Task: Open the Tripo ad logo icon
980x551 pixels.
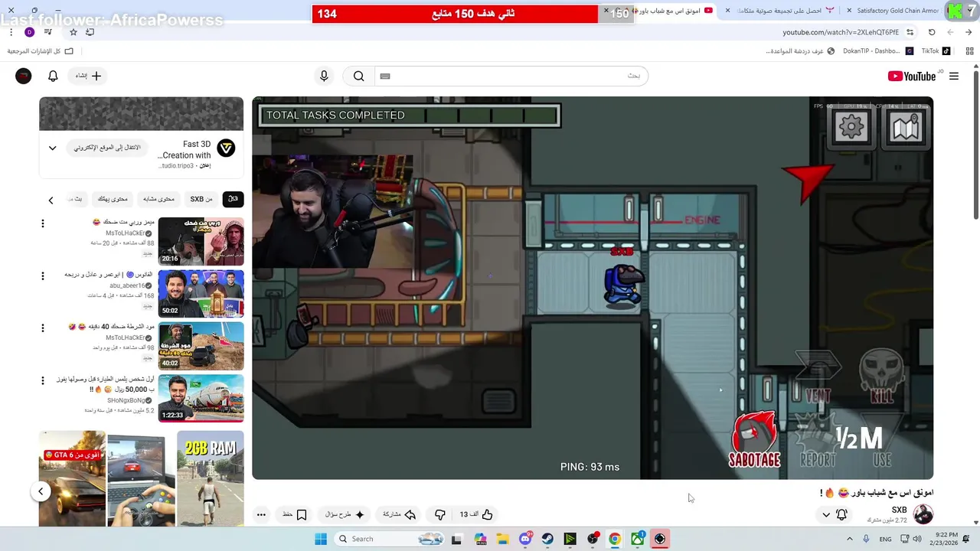Action: tap(226, 148)
